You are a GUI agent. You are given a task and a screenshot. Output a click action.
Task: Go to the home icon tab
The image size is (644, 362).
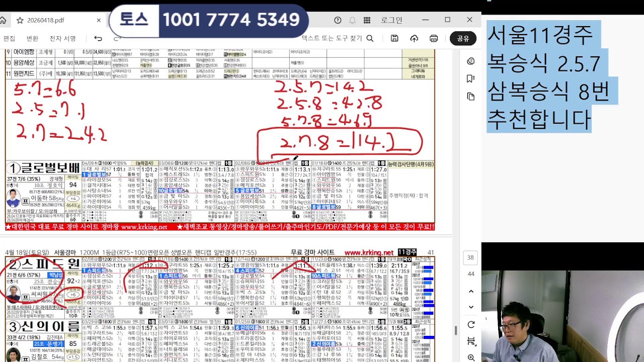click(3, 20)
